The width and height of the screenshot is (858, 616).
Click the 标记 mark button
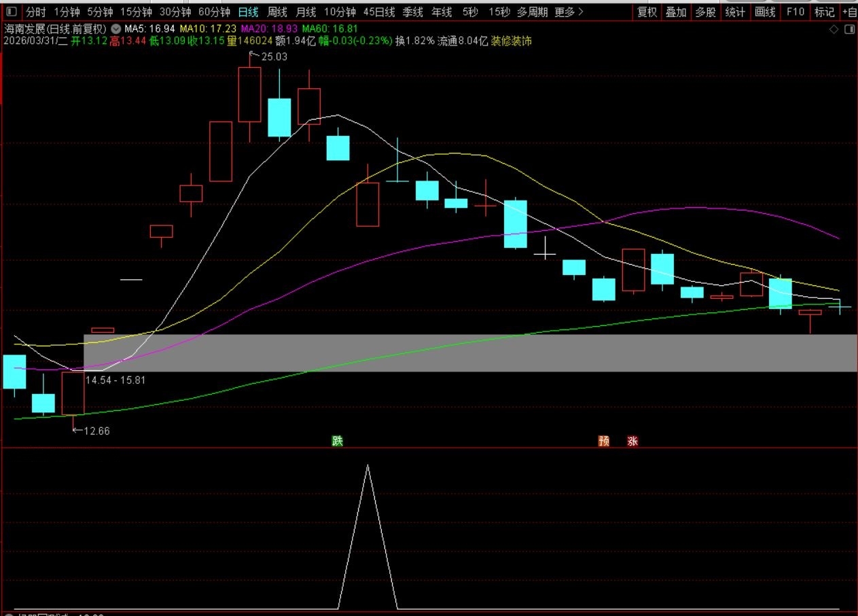coord(825,12)
